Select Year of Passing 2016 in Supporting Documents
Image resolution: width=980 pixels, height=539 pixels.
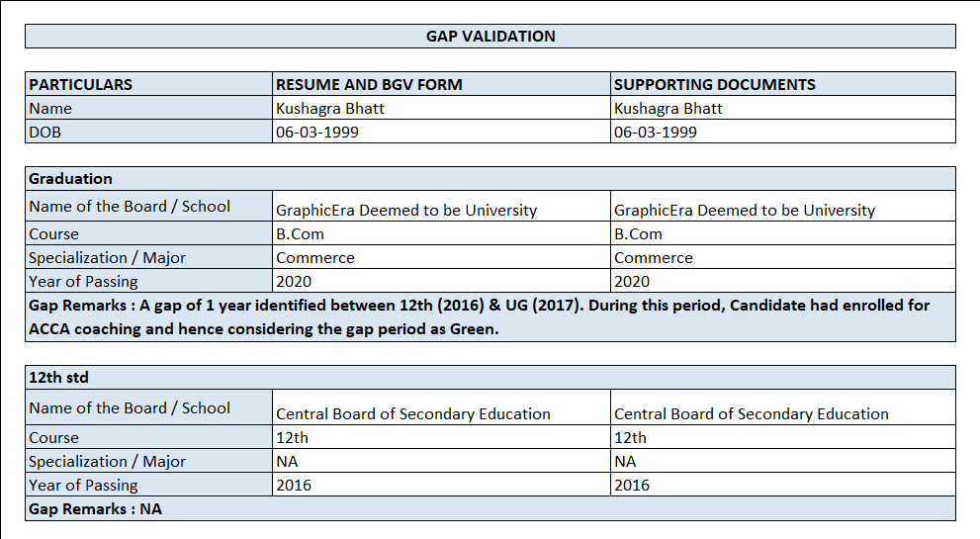[783, 485]
